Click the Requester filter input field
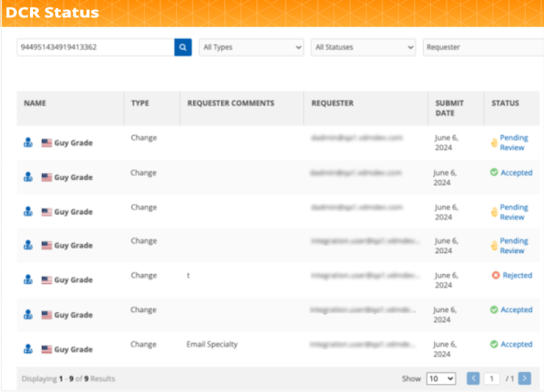 pos(482,47)
